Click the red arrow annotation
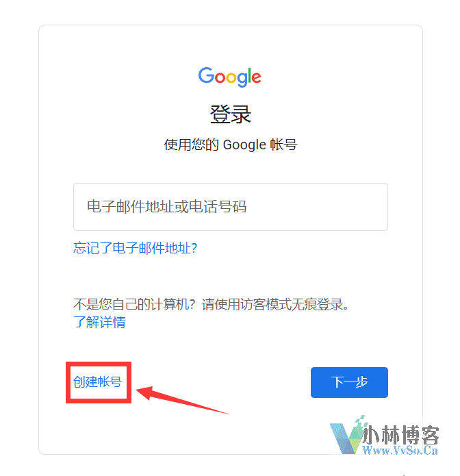Image resolution: width=460 pixels, height=476 pixels. click(x=182, y=400)
